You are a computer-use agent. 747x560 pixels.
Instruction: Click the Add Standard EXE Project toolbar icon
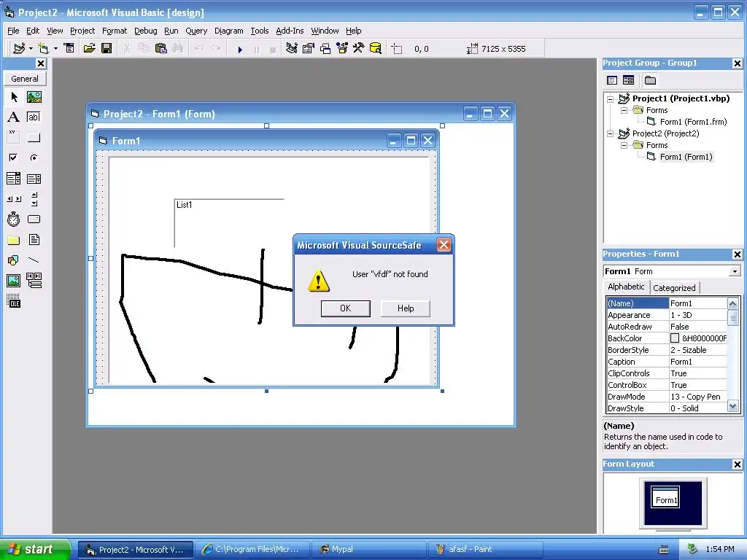coord(19,49)
